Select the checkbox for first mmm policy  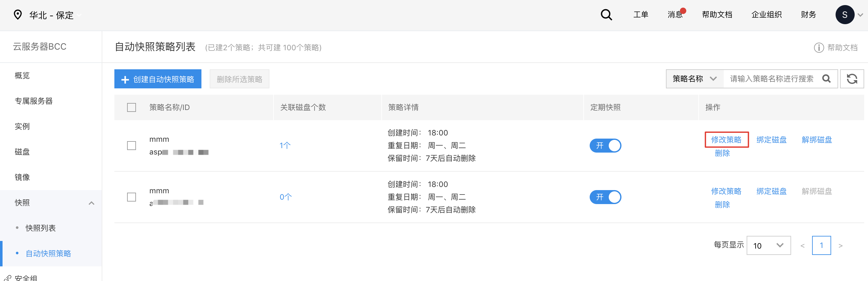[x=132, y=146]
